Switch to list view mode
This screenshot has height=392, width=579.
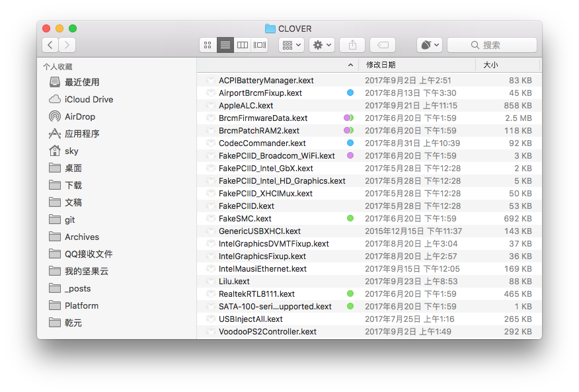(x=225, y=45)
